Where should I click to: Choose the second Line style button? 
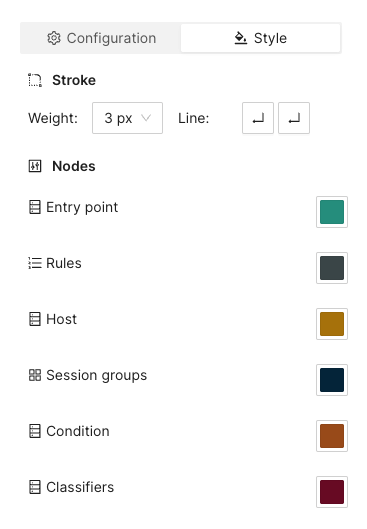coord(294,118)
